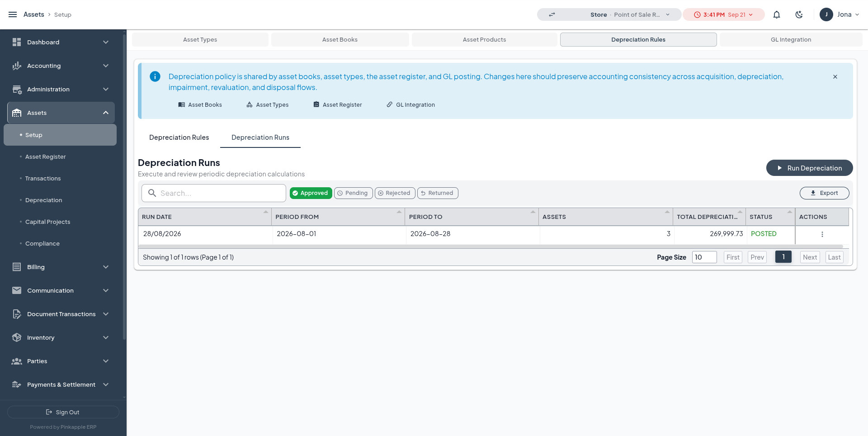Screen dimensions: 868x436
Task: Click the Export button
Action: point(824,193)
